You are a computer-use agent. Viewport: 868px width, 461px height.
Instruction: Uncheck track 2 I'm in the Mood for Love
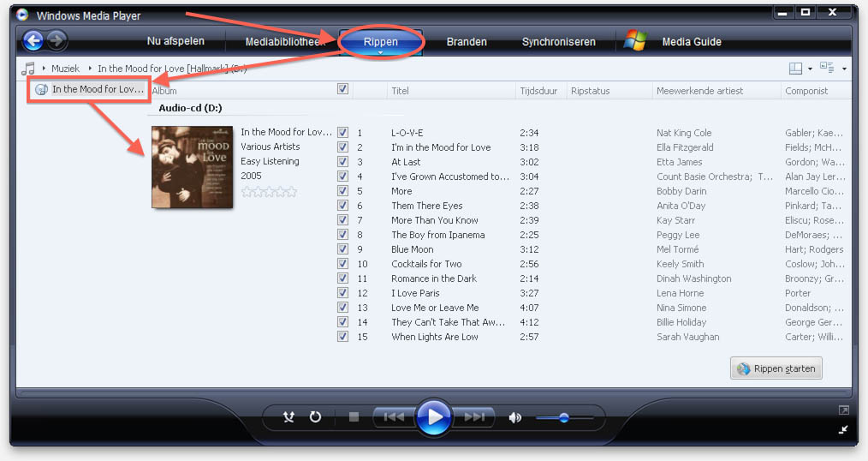coord(342,147)
